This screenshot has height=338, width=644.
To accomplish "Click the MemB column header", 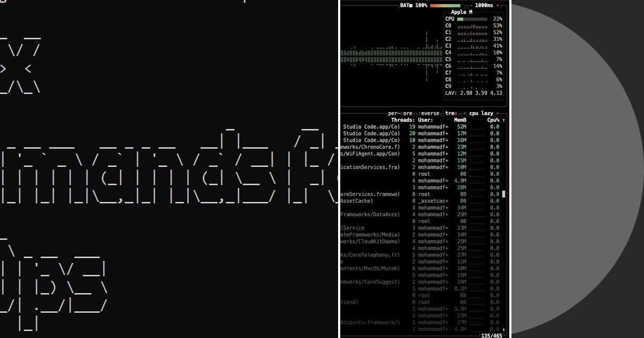I will tap(460, 120).
